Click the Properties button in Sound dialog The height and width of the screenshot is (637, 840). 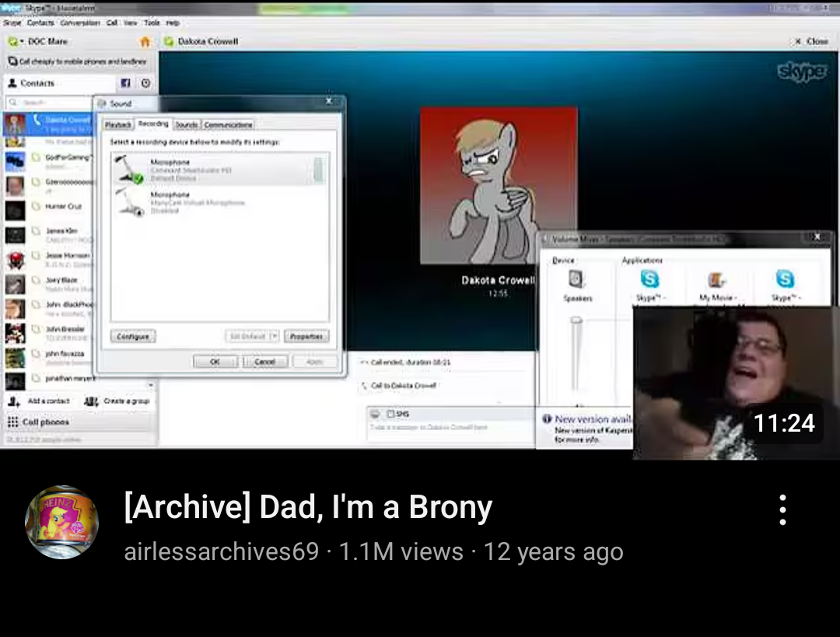coord(306,337)
